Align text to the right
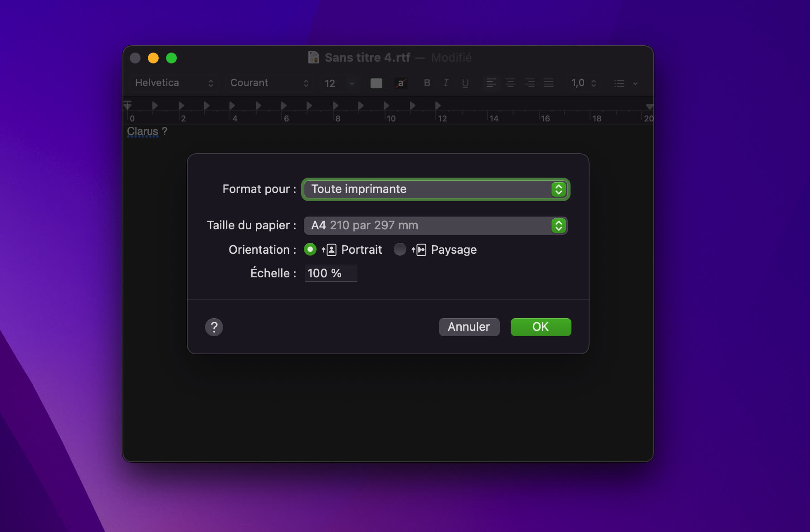 point(529,83)
